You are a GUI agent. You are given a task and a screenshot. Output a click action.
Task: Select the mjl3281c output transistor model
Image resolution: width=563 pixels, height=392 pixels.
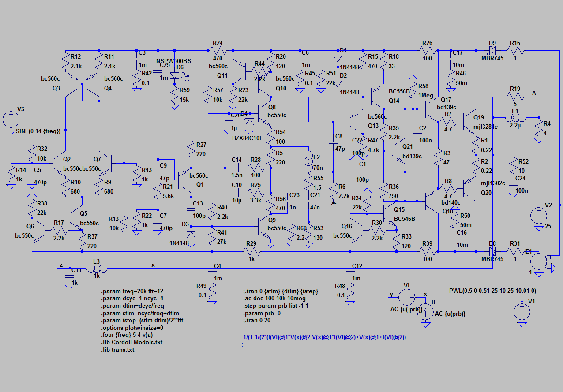pyautogui.click(x=485, y=127)
